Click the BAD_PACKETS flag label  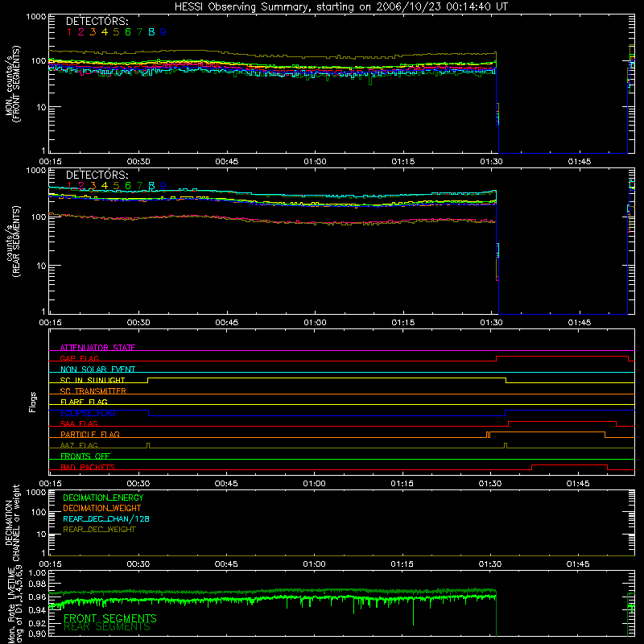(88, 467)
